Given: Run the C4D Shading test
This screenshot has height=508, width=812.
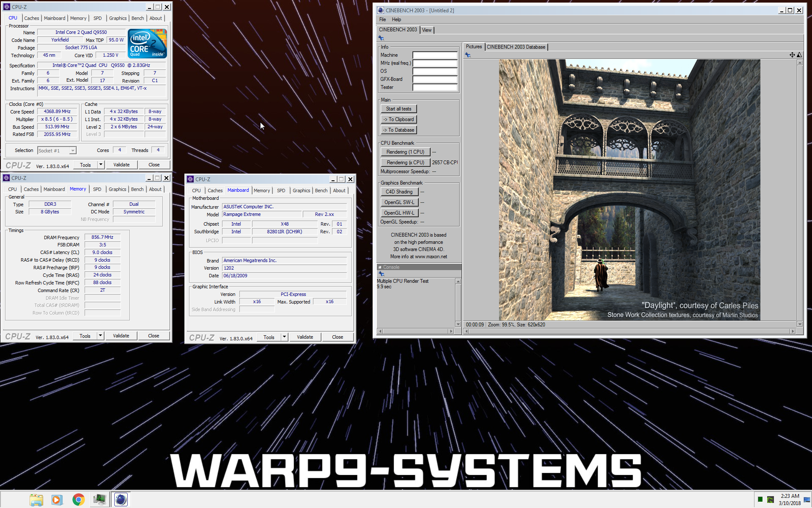Looking at the screenshot, I should (399, 192).
